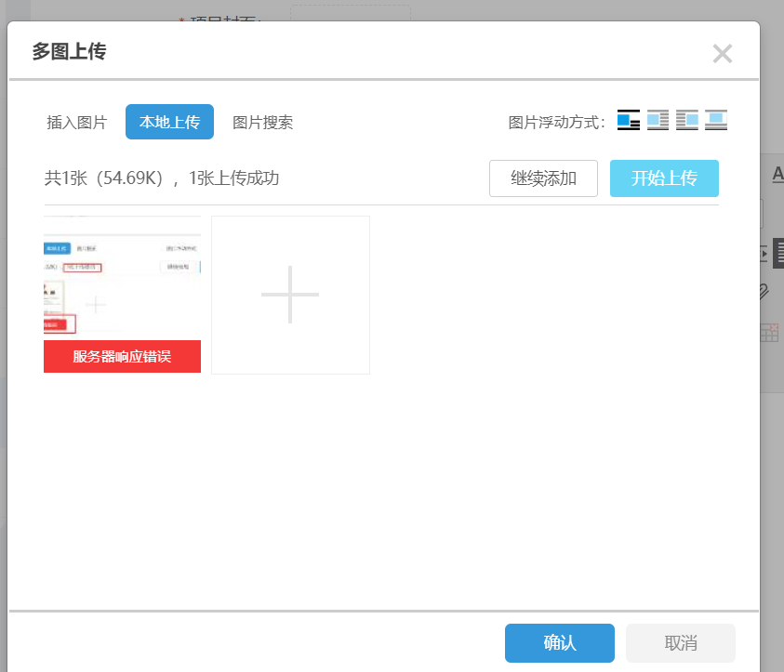This screenshot has height=672, width=784.
Task: Click the 继续添加 button
Action: [543, 178]
